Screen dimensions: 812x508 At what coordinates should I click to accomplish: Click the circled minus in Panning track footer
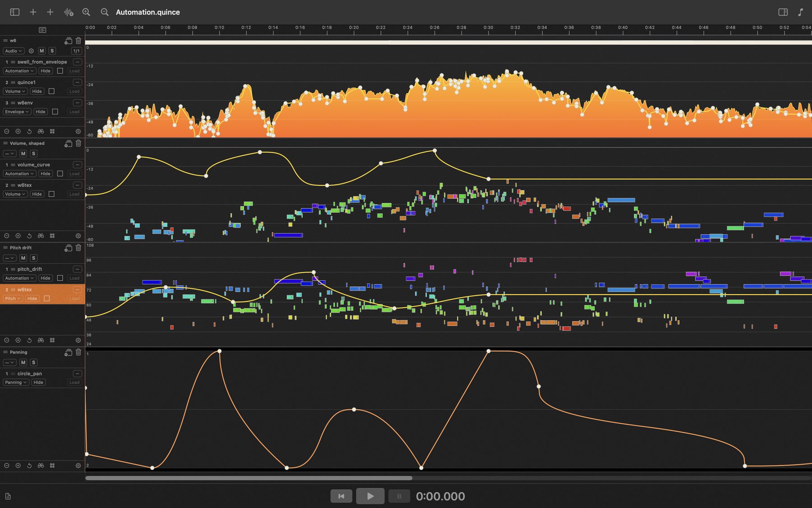7,465
